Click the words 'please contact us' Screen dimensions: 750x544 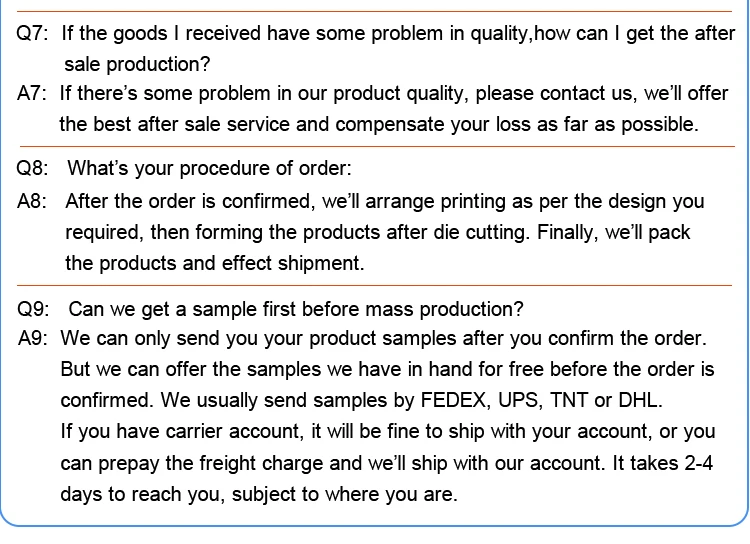click(556, 94)
